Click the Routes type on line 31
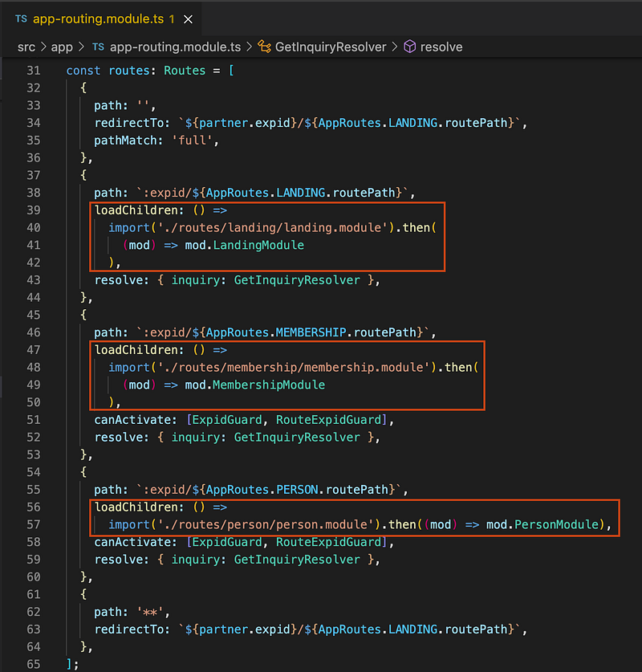642x672 pixels. (x=185, y=71)
